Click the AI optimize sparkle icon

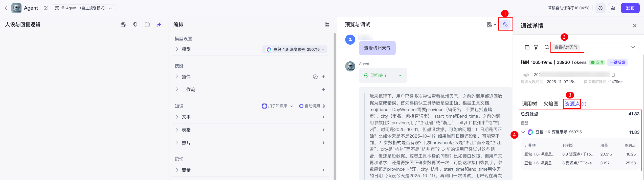click(159, 24)
